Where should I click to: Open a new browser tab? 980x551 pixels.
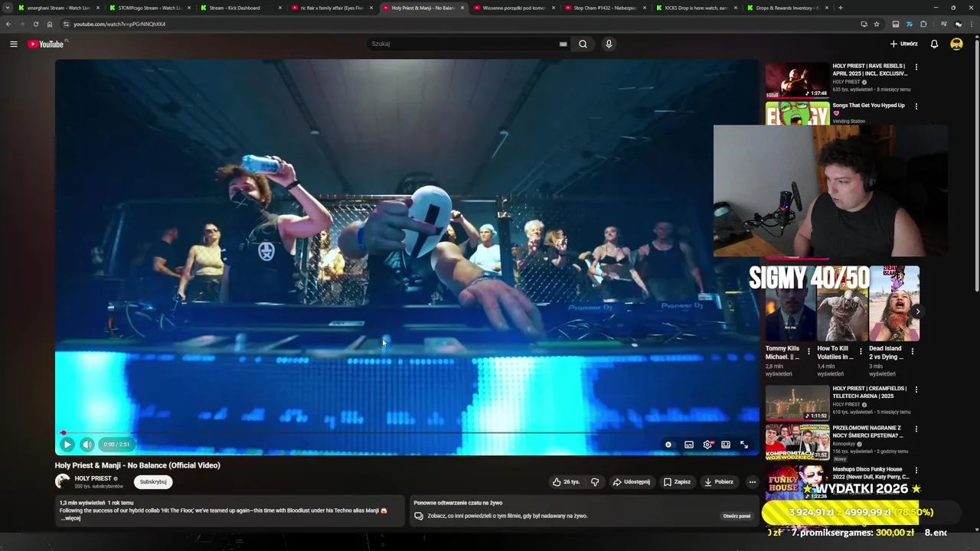841,8
